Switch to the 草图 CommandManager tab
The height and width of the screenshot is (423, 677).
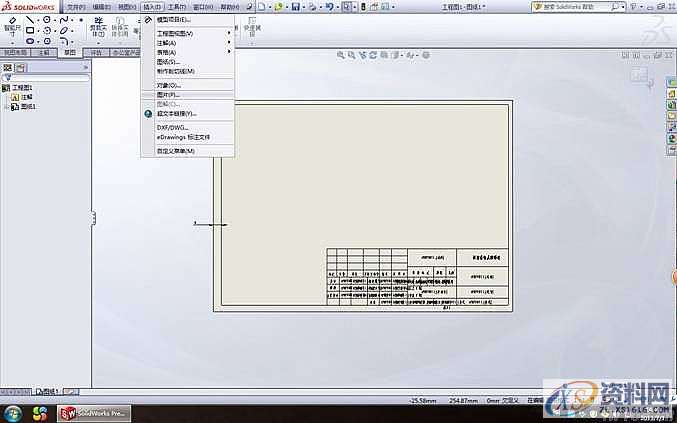[70, 52]
